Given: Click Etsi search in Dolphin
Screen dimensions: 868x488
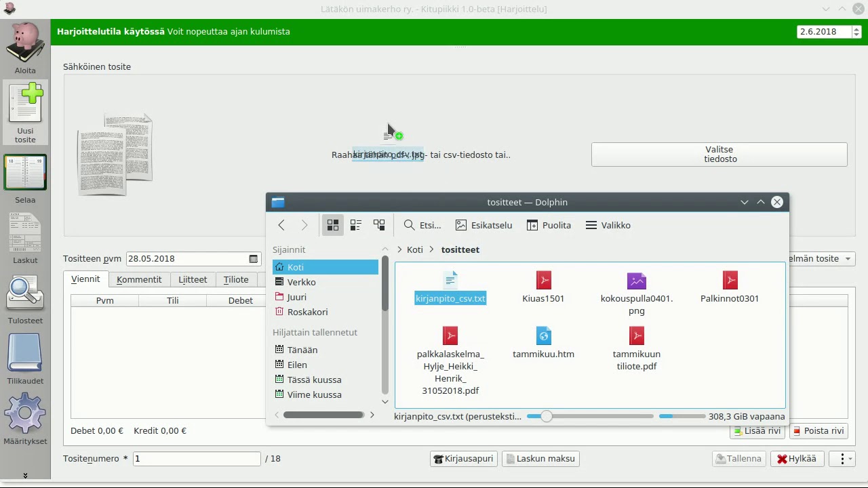Looking at the screenshot, I should click(422, 225).
